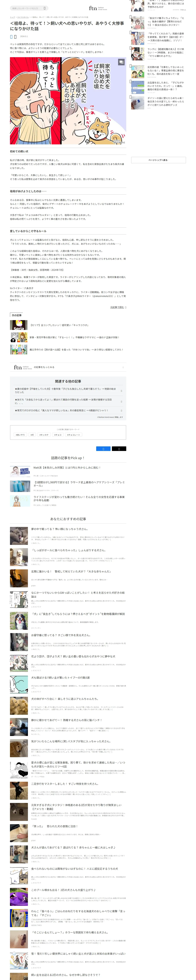Viewport: 196px width, 980px height.
Task: Open the Seria キャラコラボ thumbnail
Action: [x=19, y=325]
